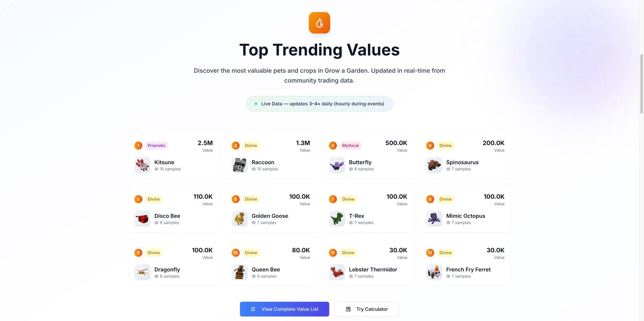Select the T-Rex pet icon
This screenshot has height=321, width=644.
tap(337, 219)
